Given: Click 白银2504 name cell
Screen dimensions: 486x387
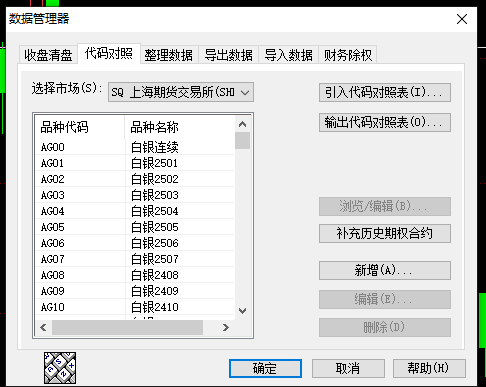Looking at the screenshot, I should click(180, 211).
